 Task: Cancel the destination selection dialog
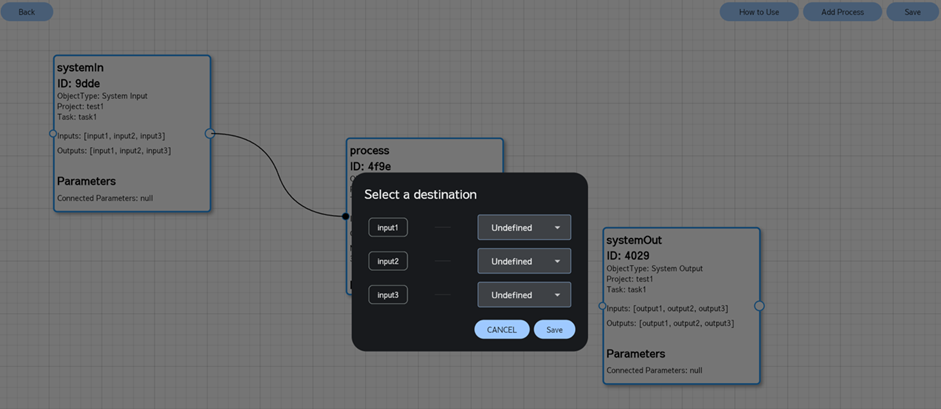pyautogui.click(x=502, y=330)
